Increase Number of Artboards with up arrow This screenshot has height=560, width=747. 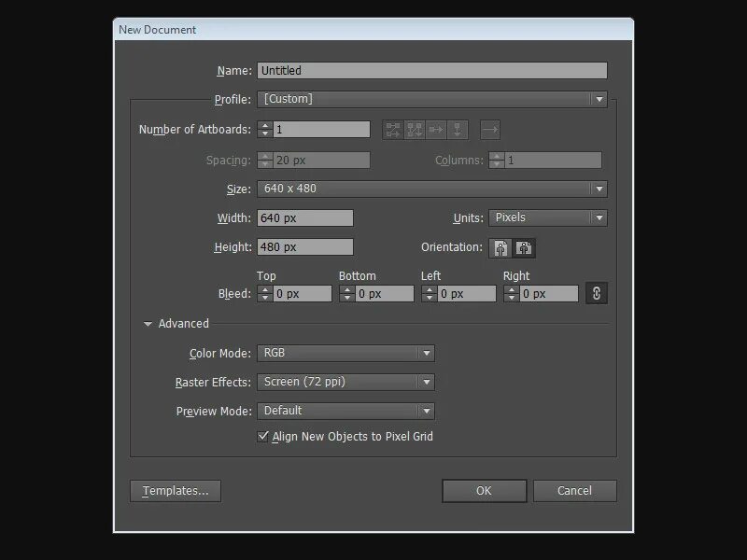coord(265,125)
